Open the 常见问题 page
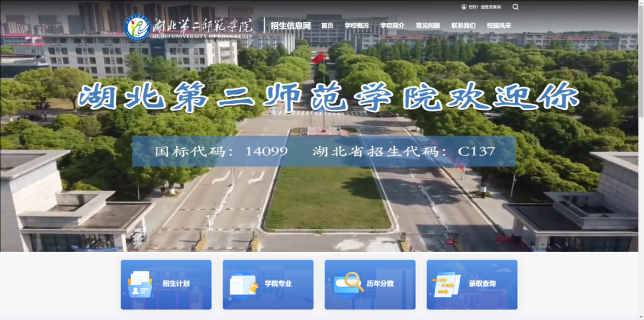This screenshot has width=644, height=320. click(428, 26)
